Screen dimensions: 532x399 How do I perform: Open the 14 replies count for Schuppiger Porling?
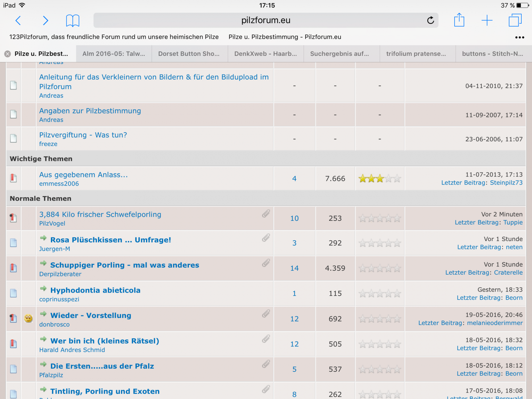(294, 268)
